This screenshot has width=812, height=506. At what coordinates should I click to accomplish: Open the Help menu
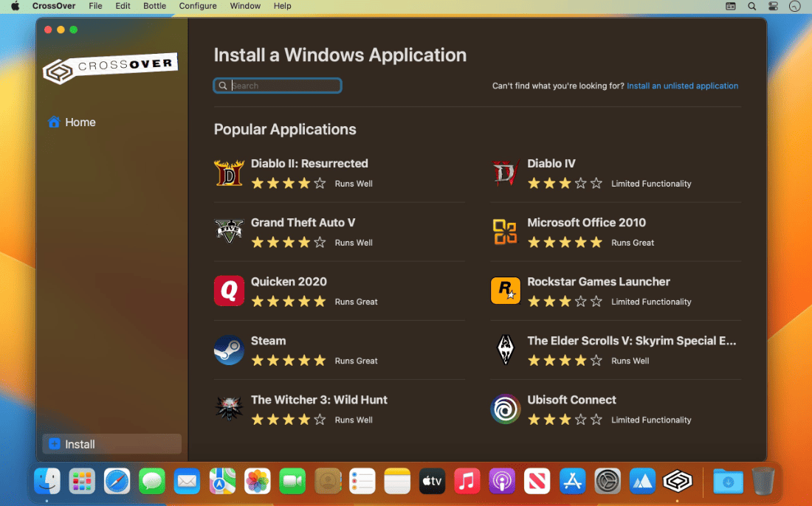click(282, 6)
